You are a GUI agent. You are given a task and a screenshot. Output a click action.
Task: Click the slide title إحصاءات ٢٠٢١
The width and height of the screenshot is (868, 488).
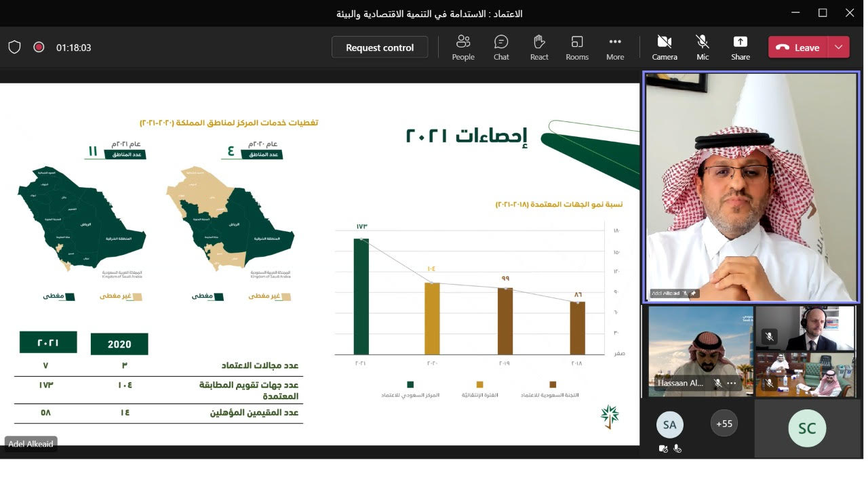click(467, 136)
